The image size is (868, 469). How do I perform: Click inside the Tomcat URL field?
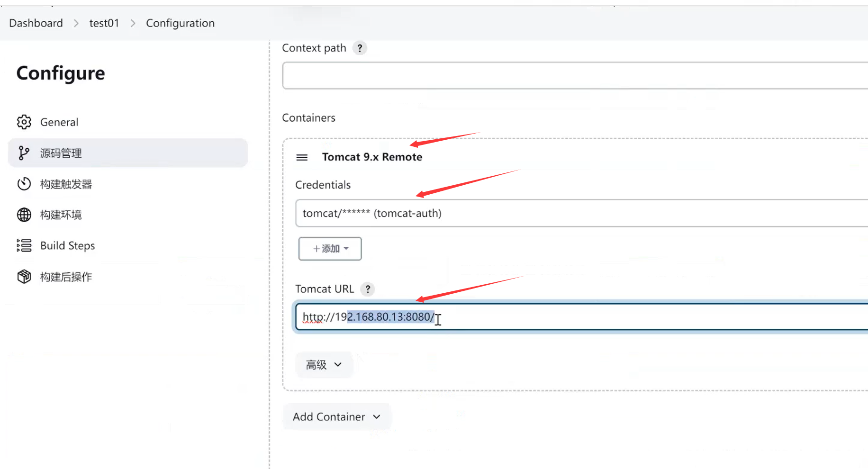(616, 317)
